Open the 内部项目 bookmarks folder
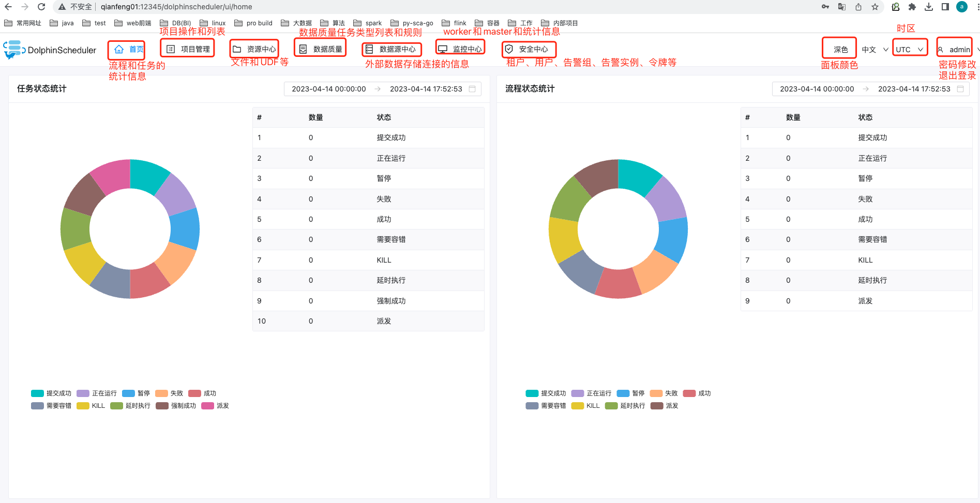The height and width of the screenshot is (503, 980). click(559, 23)
